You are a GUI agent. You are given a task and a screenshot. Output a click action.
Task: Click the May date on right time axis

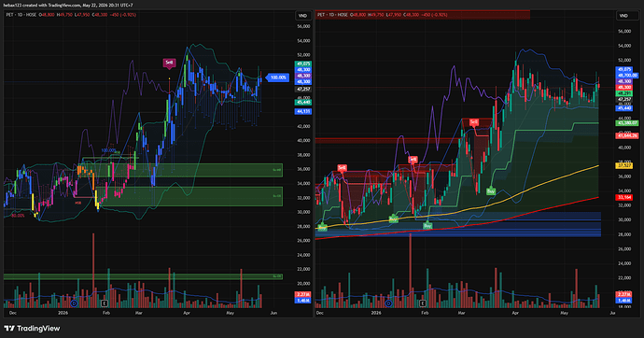pos(565,313)
